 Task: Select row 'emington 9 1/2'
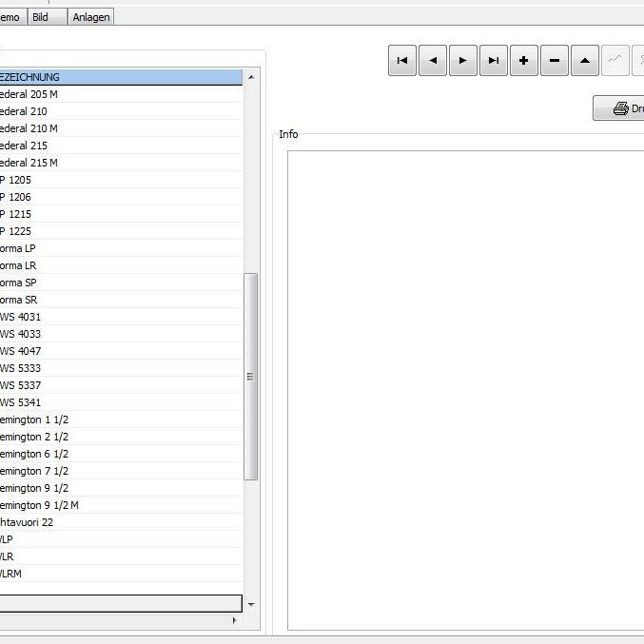[x=121, y=488]
